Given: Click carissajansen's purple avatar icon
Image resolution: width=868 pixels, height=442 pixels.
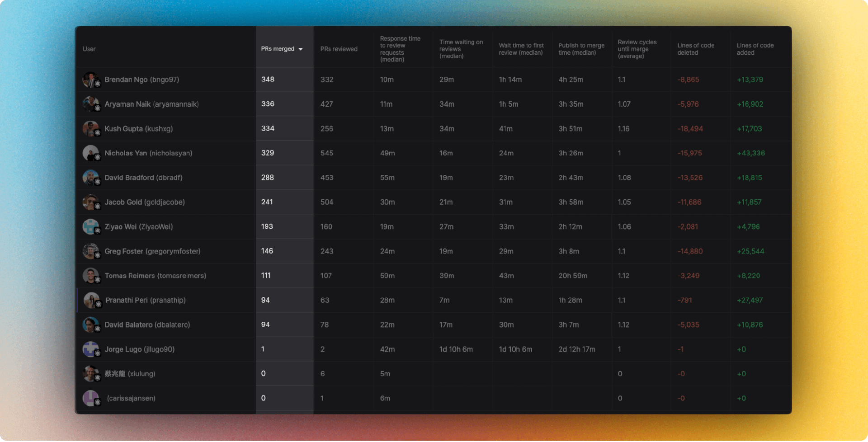Looking at the screenshot, I should click(x=91, y=398).
